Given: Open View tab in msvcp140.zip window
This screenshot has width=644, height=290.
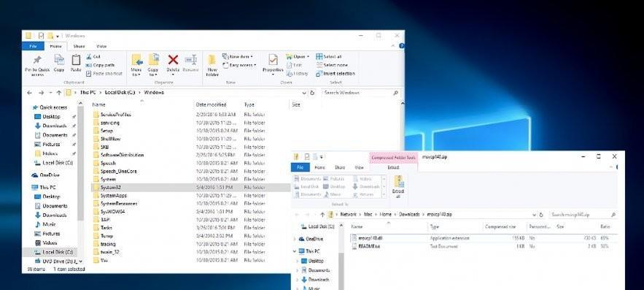Looking at the screenshot, I should coord(359,167).
